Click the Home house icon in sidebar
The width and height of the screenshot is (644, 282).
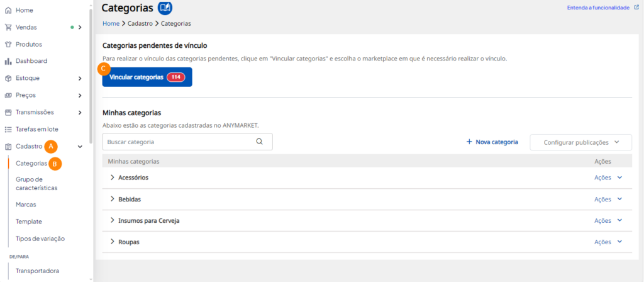point(8,10)
